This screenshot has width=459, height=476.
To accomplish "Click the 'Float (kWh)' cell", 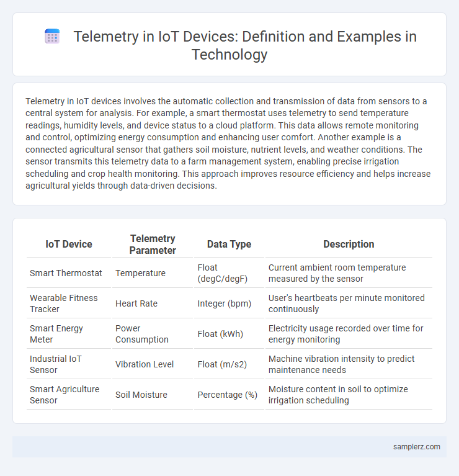I will 229,334.
